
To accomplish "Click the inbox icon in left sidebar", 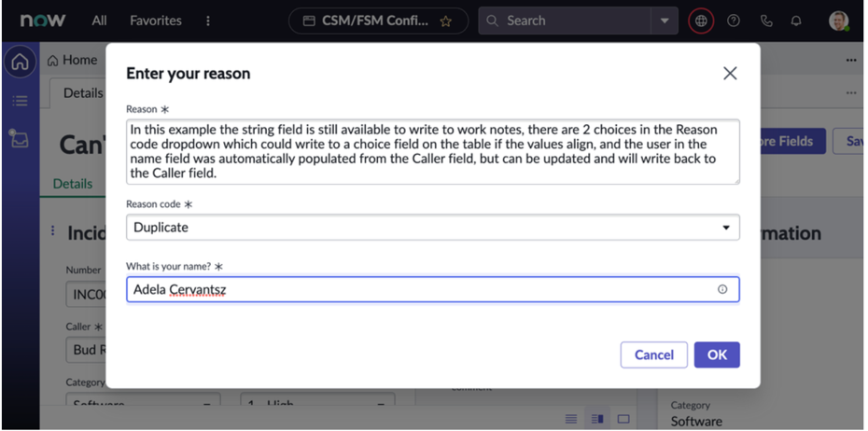I will (x=20, y=139).
